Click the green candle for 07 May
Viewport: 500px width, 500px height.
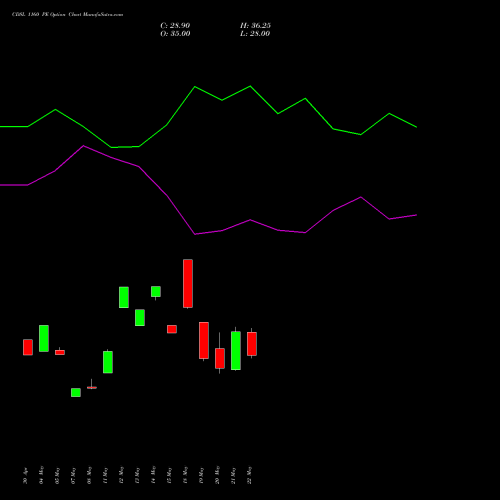tap(76, 392)
